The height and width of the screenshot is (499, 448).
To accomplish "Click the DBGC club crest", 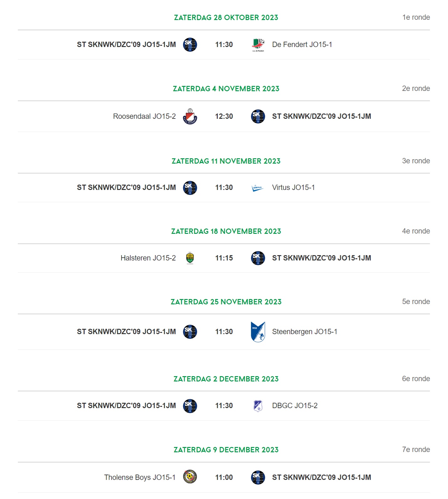I will 258,406.
